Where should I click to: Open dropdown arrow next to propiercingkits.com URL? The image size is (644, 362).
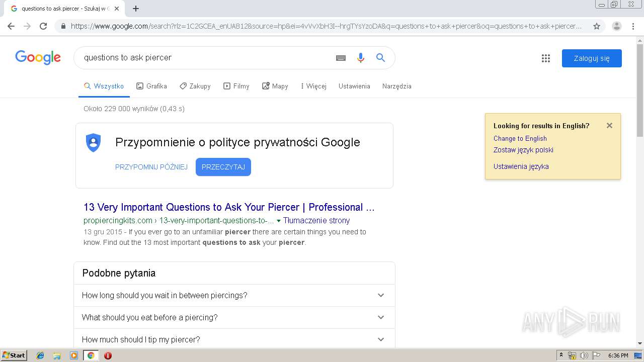279,221
